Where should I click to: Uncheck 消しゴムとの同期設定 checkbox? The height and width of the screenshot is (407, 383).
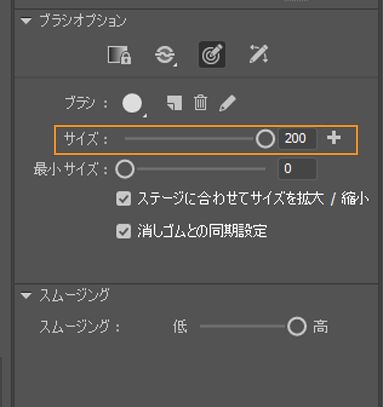pyautogui.click(x=123, y=231)
